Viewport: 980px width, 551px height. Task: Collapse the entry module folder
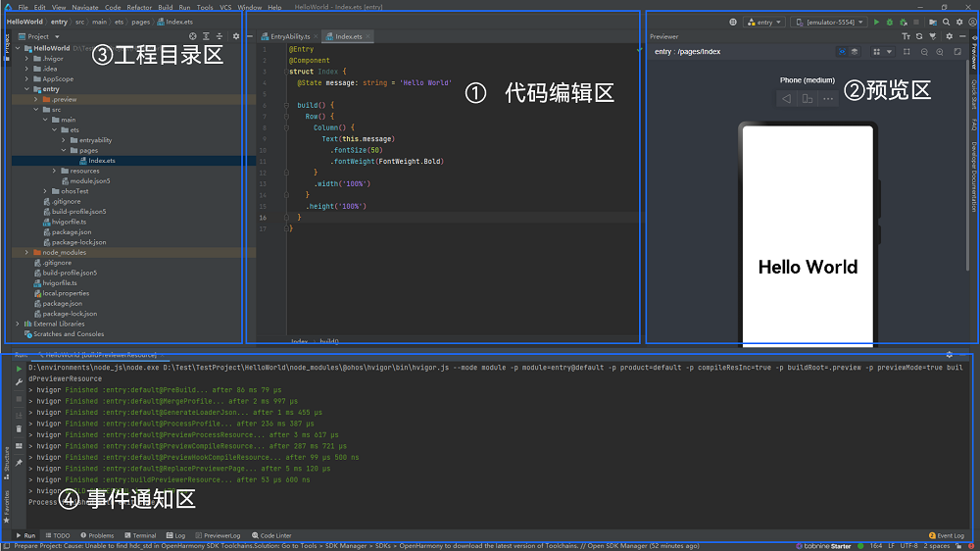click(26, 89)
